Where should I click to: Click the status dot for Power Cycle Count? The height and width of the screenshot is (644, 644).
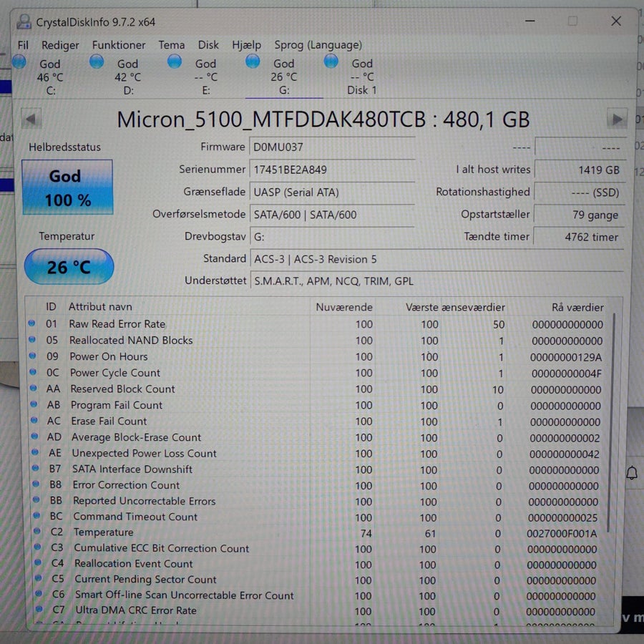pos(33,371)
